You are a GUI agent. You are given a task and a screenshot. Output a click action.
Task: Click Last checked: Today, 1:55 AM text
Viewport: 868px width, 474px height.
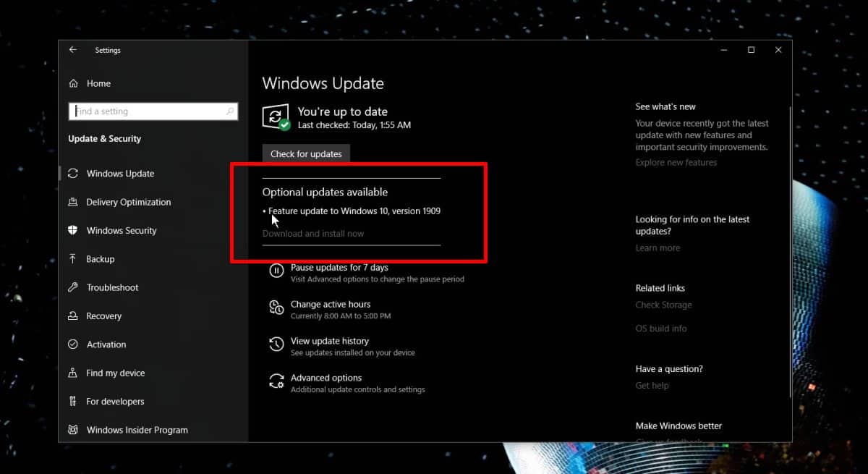tap(354, 125)
